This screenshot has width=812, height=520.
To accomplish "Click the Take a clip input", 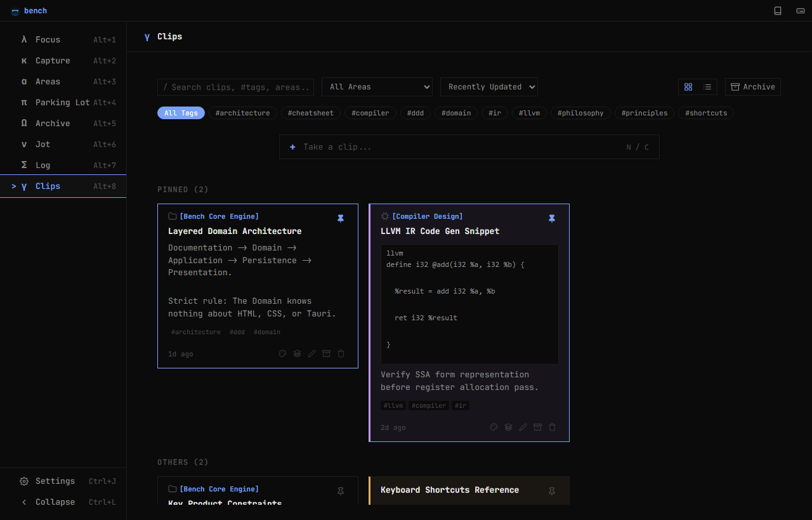I will pyautogui.click(x=469, y=147).
